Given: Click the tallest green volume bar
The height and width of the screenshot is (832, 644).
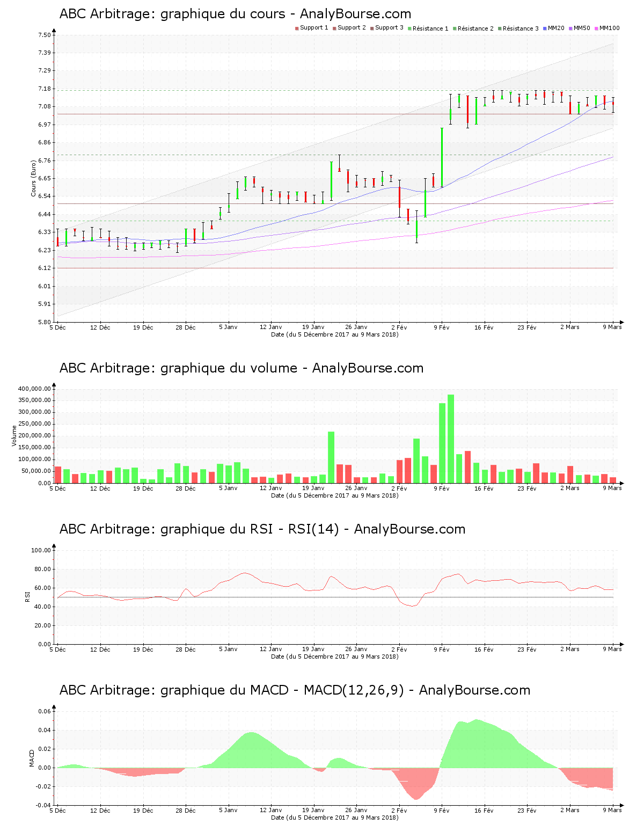Looking at the screenshot, I should coord(451,439).
